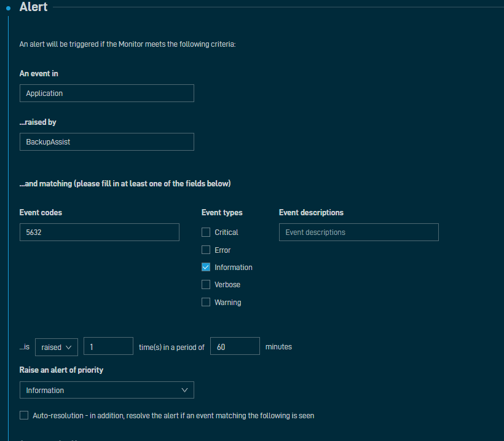Click the 'Verbose' label next to checkbox
The height and width of the screenshot is (441, 504).
(x=227, y=285)
